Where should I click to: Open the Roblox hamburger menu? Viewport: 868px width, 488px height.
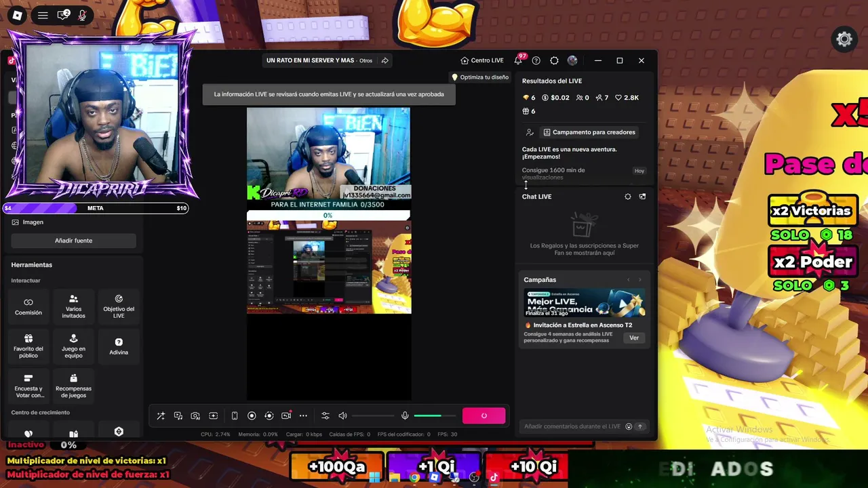click(43, 15)
